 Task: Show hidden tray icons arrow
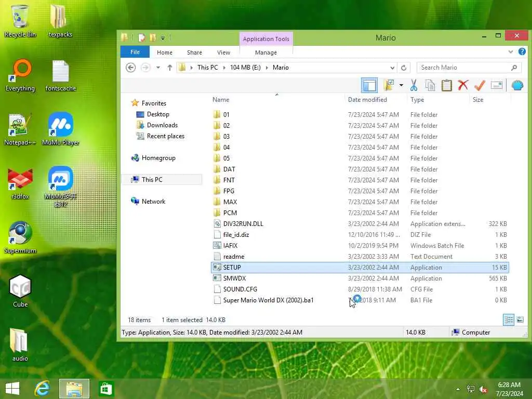[458, 389]
